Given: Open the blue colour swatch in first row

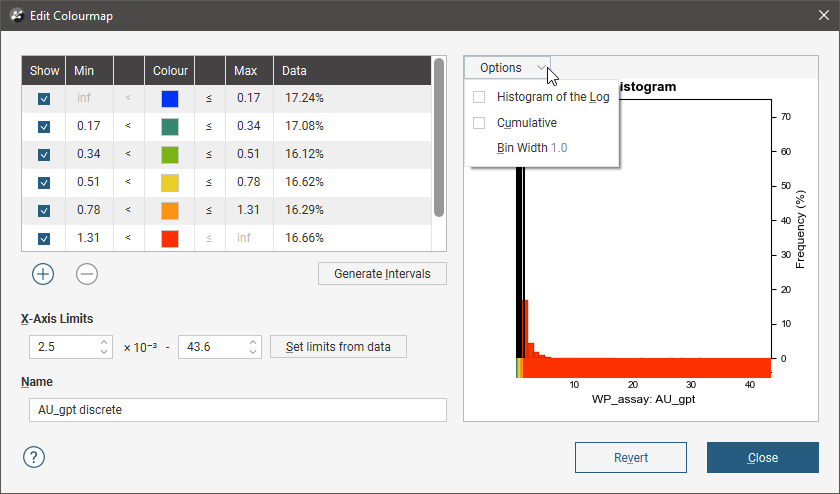Looking at the screenshot, I should 170,99.
